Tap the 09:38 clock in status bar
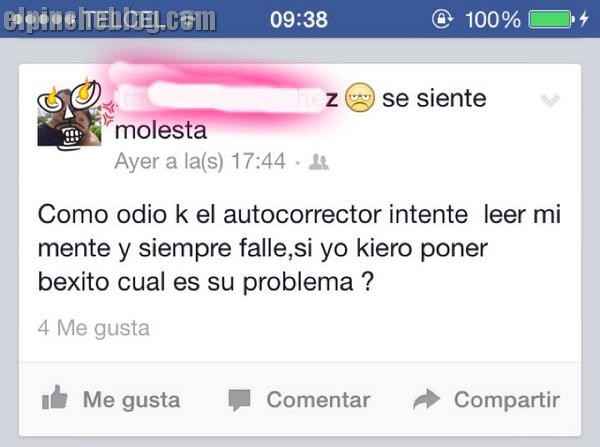Screen dimensions: 600x447 click(299, 19)
